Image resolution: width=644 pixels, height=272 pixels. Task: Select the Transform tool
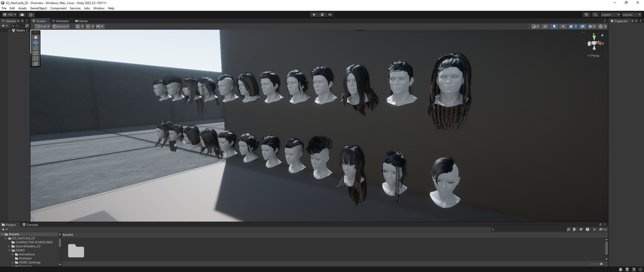pyautogui.click(x=36, y=63)
